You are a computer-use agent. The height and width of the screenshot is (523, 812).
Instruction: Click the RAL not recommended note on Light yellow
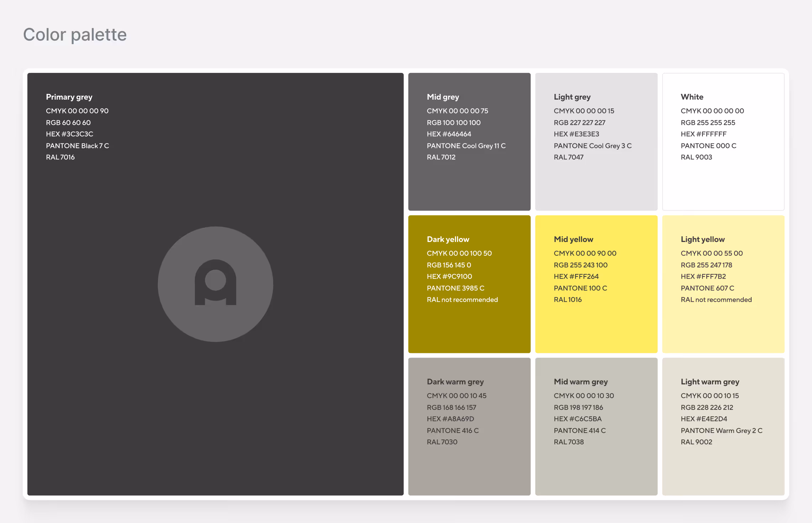[716, 300]
